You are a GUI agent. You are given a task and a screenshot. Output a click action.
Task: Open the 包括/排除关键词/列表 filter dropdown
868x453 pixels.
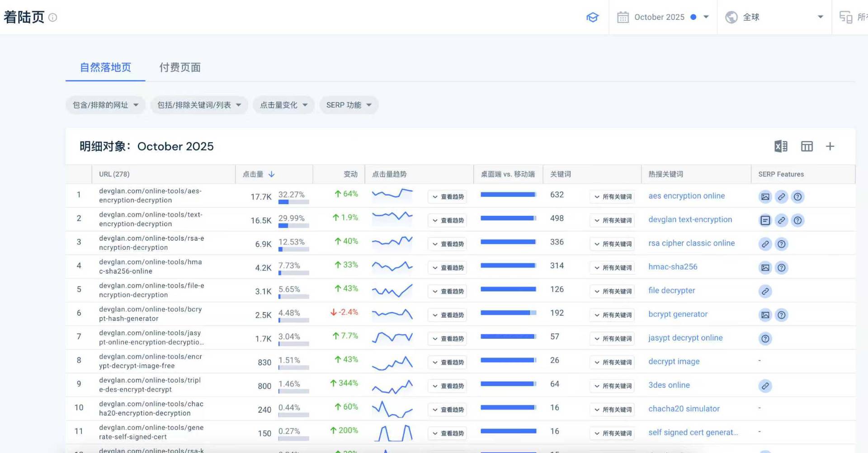pyautogui.click(x=199, y=105)
